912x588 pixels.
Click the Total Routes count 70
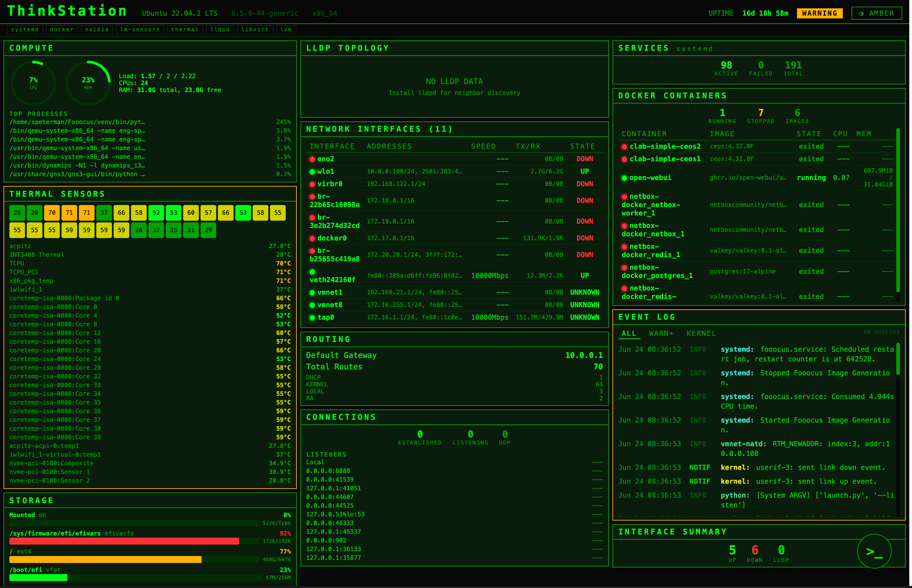coord(598,367)
